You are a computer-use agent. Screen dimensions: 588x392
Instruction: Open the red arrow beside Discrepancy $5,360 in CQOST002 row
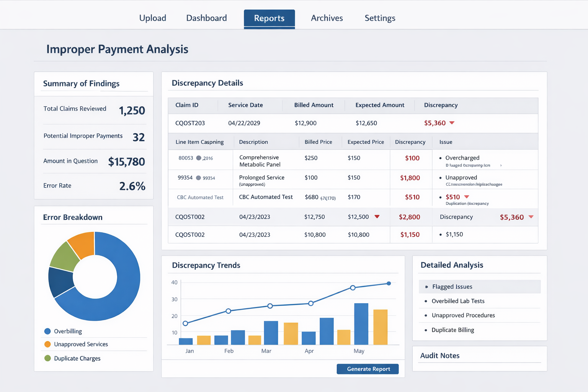point(531,217)
